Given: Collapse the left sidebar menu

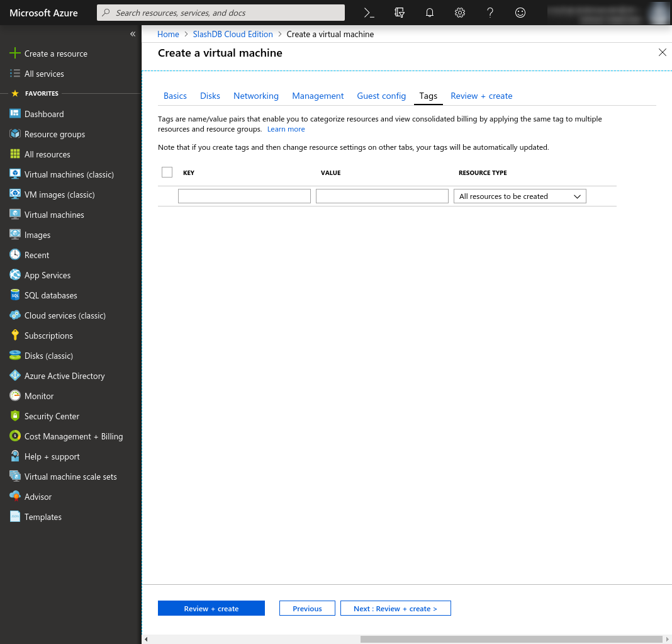Looking at the screenshot, I should (133, 34).
